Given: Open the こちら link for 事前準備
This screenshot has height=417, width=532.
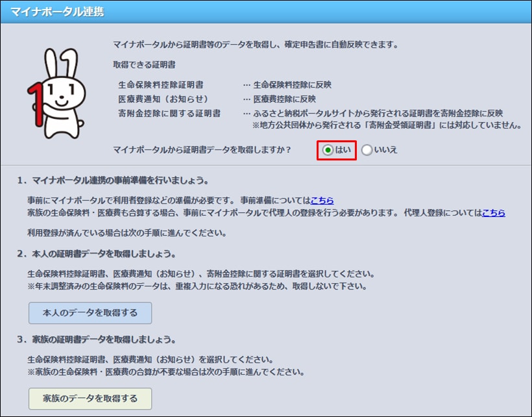Looking at the screenshot, I should [x=322, y=201].
